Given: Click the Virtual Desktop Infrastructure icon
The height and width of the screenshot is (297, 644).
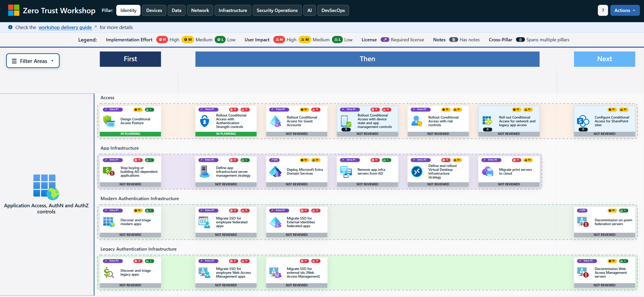Looking at the screenshot, I should (x=417, y=172).
